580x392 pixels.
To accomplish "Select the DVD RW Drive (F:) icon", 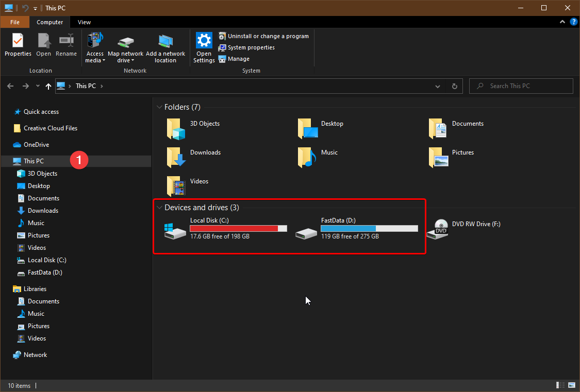I will 438,229.
